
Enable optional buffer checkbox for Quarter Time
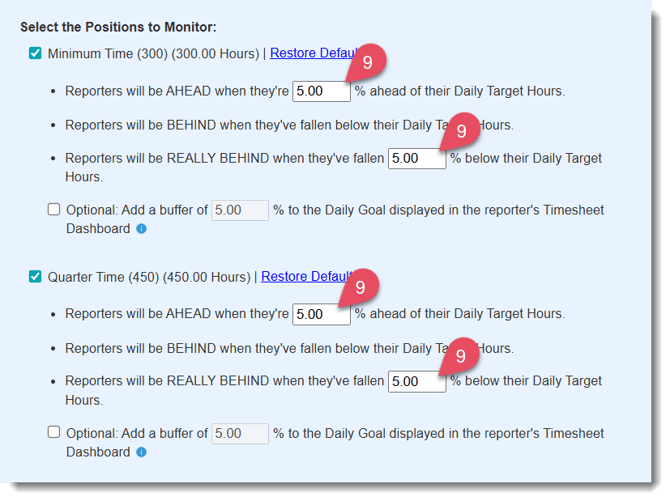(x=54, y=433)
